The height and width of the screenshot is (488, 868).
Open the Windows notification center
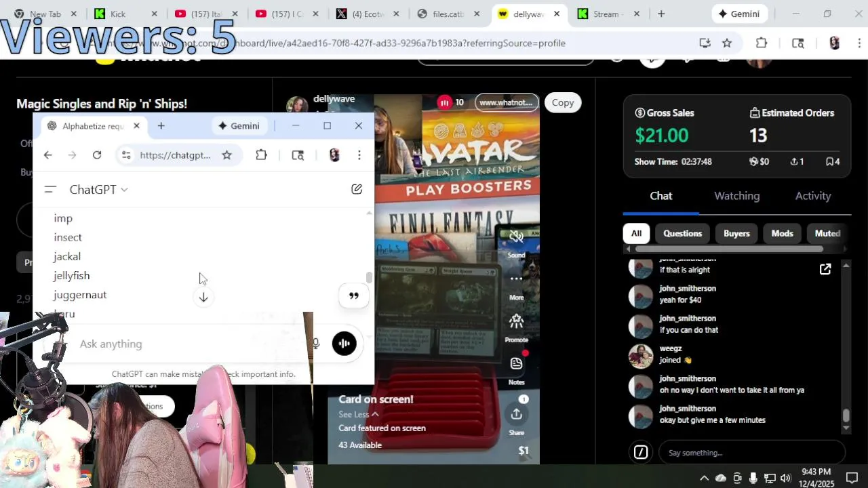tap(852, 478)
